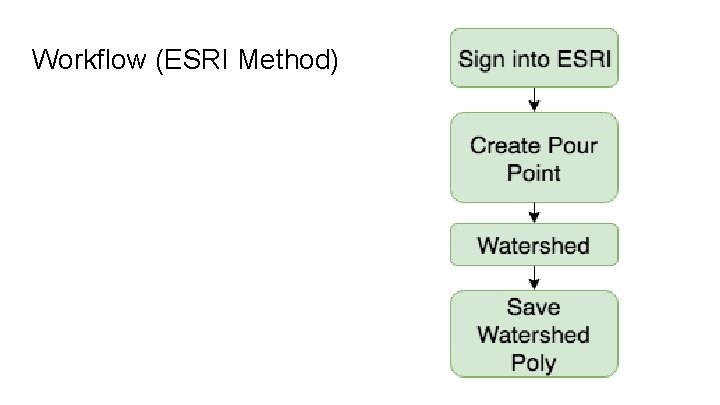Image resolution: width=720 pixels, height=405 pixels.
Task: Select the "Create Pour Point" flowchart box
Action: coord(534,158)
